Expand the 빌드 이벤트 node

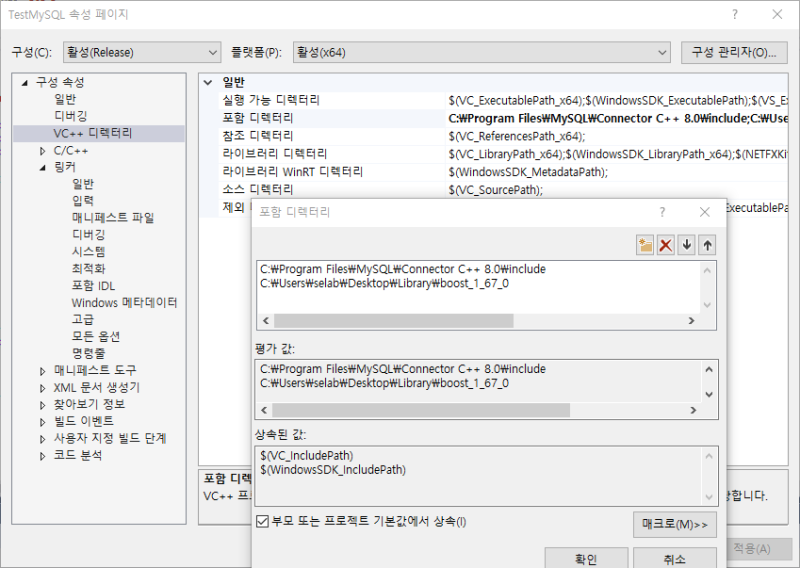[x=43, y=422]
